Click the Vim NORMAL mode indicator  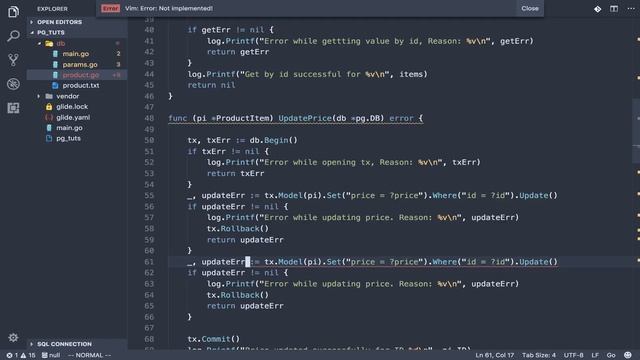coord(89,355)
